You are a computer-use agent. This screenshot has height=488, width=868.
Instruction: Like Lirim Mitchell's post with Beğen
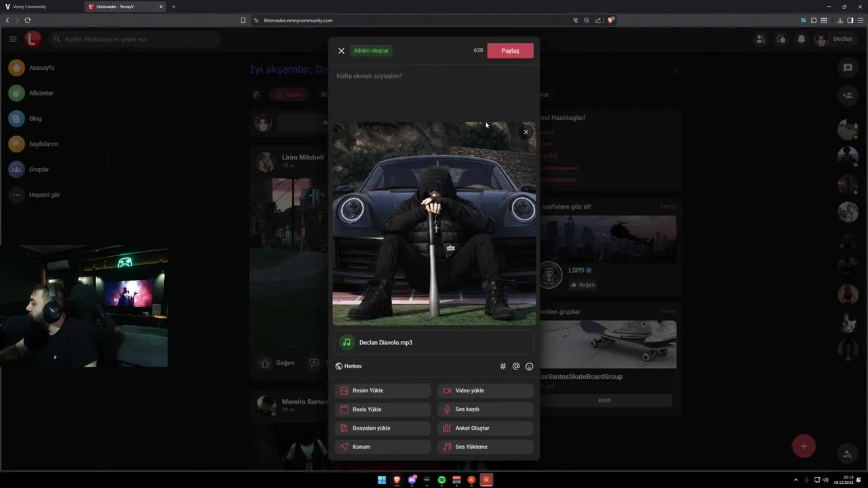pos(279,363)
